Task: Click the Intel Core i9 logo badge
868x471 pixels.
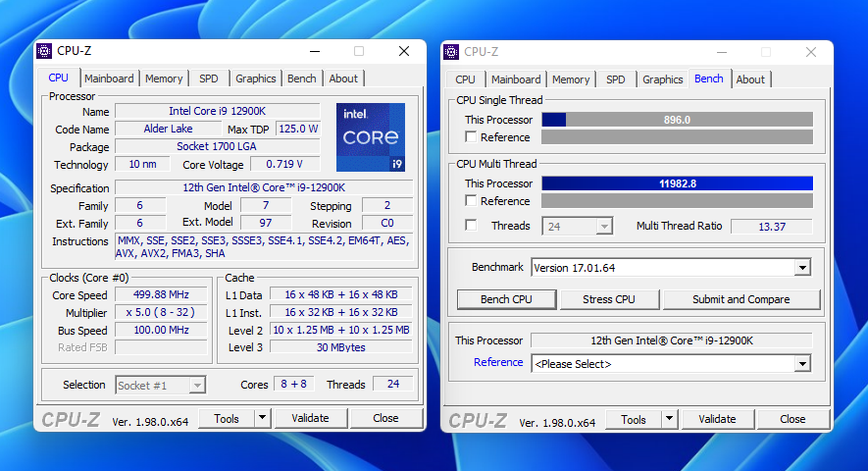Action: pos(371,136)
